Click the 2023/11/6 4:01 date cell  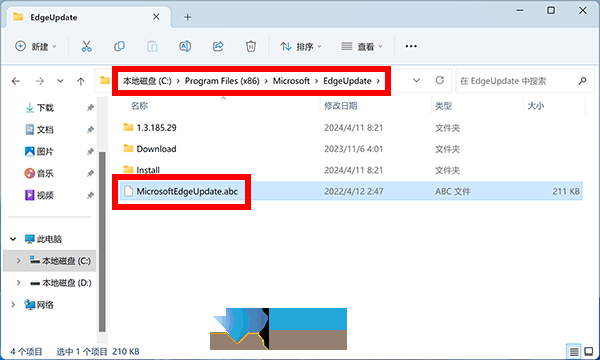354,149
